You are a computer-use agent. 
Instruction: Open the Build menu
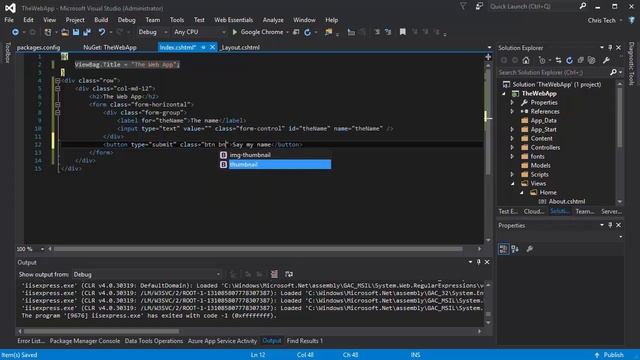point(101,20)
